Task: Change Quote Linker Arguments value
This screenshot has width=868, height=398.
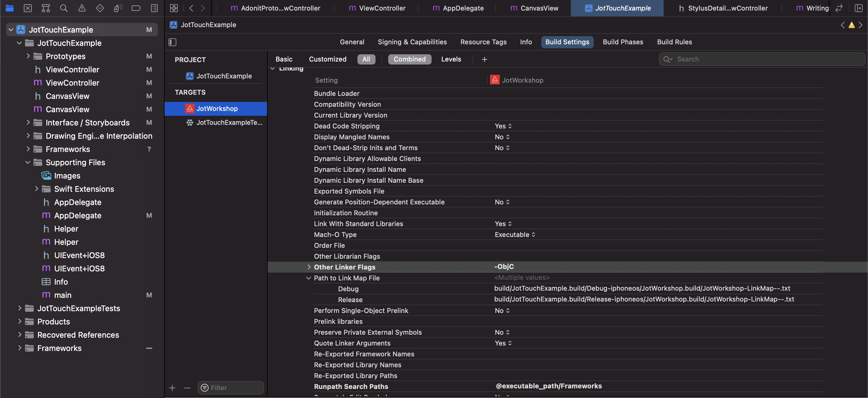Action: (x=503, y=343)
